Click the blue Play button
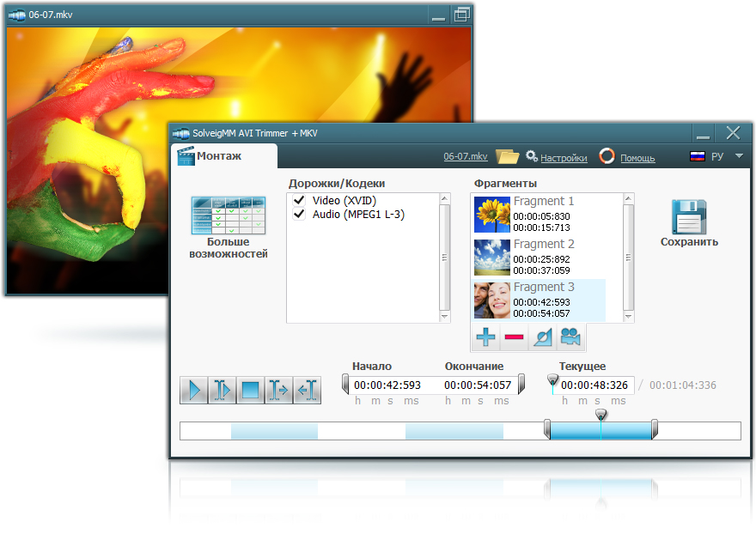 coord(194,390)
